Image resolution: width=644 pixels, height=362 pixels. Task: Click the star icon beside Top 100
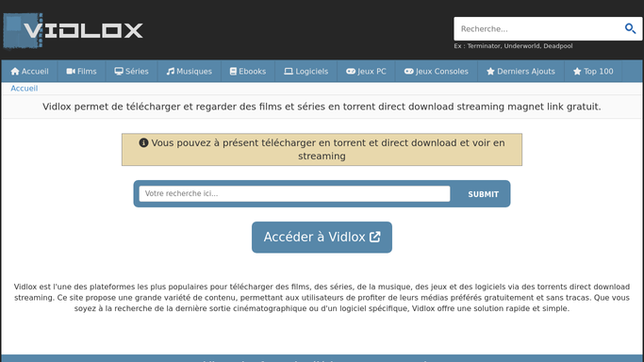(x=577, y=72)
